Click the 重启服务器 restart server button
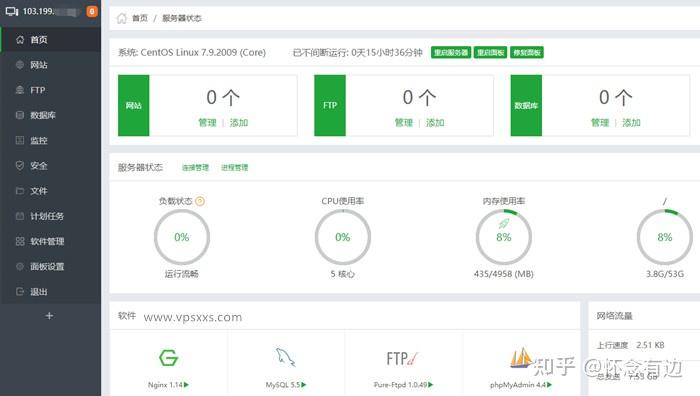The height and width of the screenshot is (396, 700). tap(451, 53)
